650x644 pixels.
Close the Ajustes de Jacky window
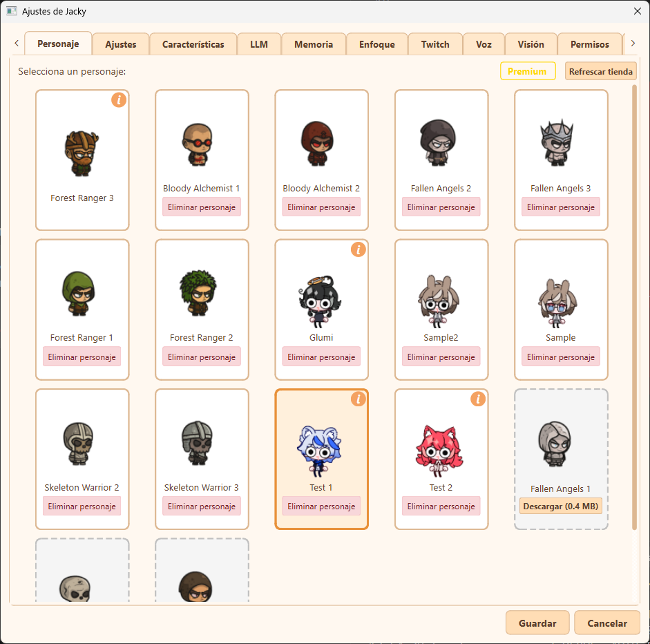click(x=638, y=11)
